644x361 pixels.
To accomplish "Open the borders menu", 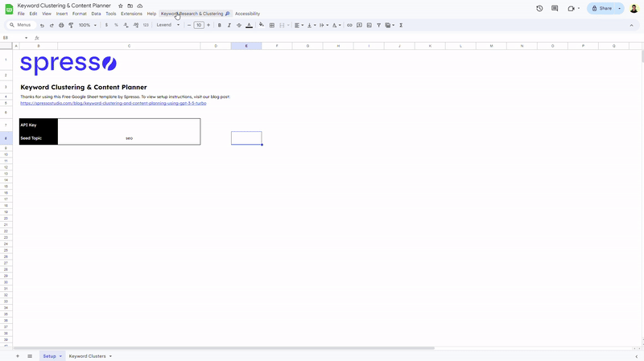I will pyautogui.click(x=272, y=26).
